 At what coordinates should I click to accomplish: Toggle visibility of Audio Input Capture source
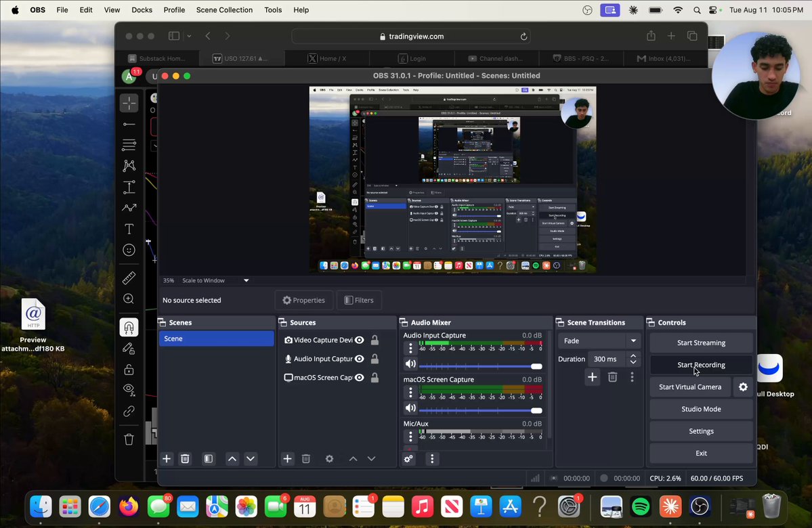(x=360, y=359)
